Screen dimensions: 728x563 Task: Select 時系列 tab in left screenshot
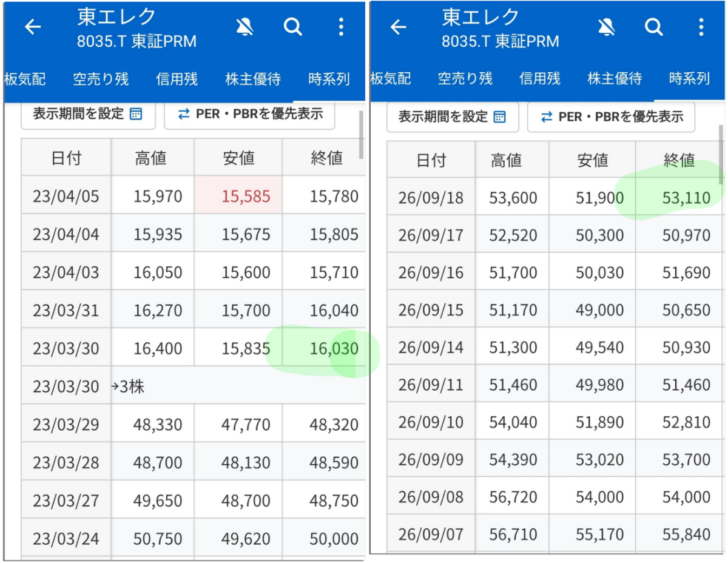click(329, 79)
